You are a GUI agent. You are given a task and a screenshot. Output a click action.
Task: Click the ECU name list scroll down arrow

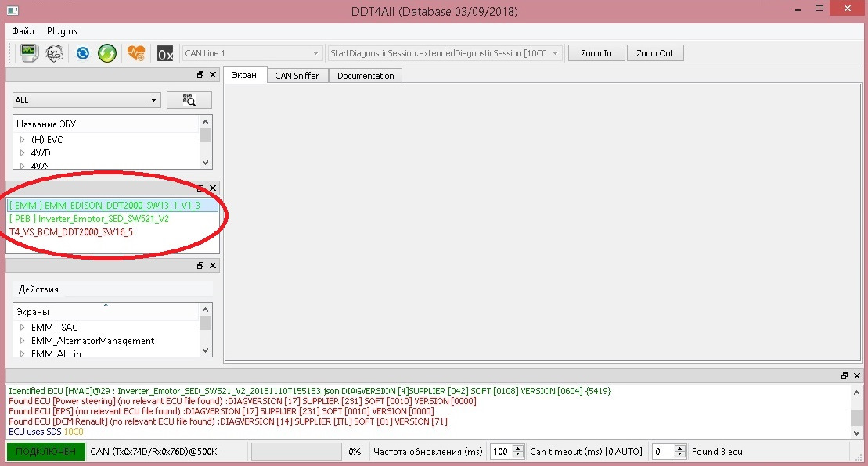coord(205,163)
